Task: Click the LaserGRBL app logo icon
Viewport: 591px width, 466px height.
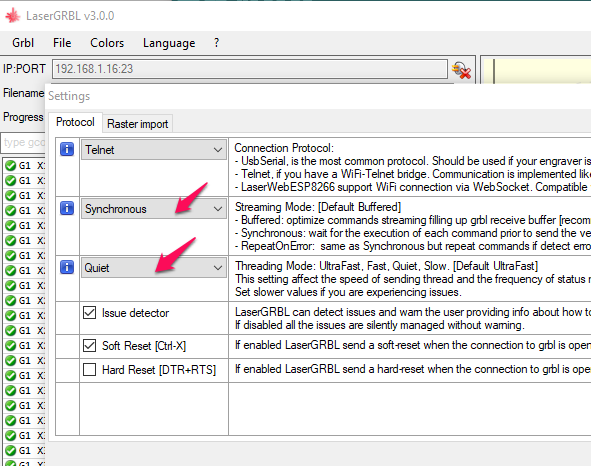Action: point(12,16)
